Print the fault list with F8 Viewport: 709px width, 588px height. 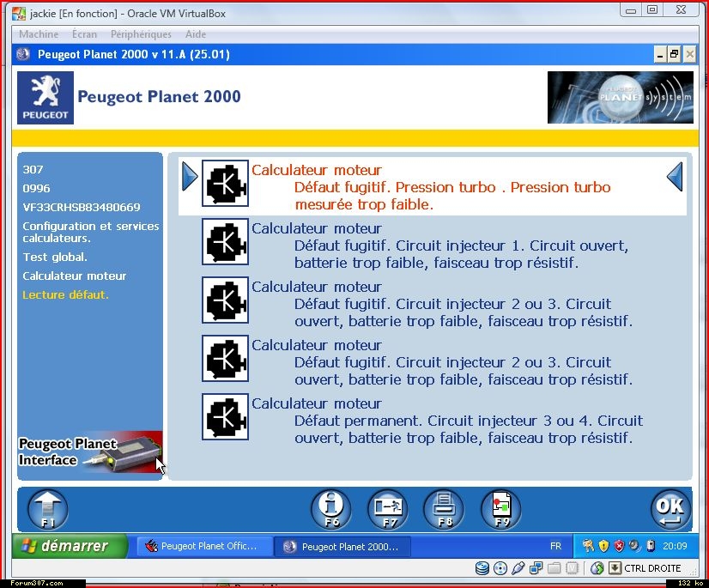[x=444, y=509]
